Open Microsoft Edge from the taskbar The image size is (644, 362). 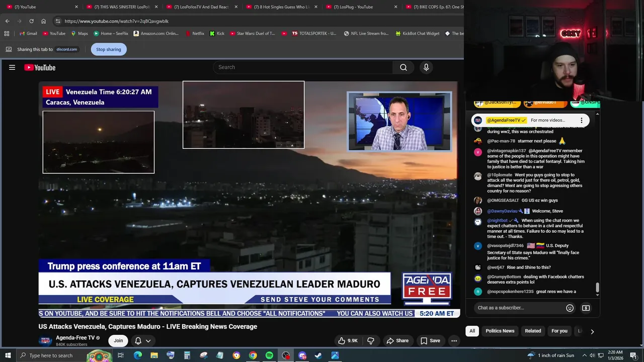tap(137, 355)
